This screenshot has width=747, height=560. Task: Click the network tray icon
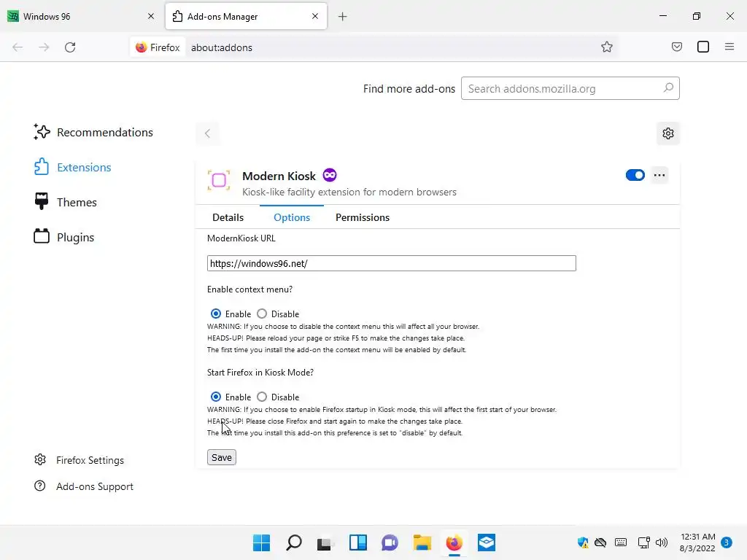pyautogui.click(x=643, y=542)
